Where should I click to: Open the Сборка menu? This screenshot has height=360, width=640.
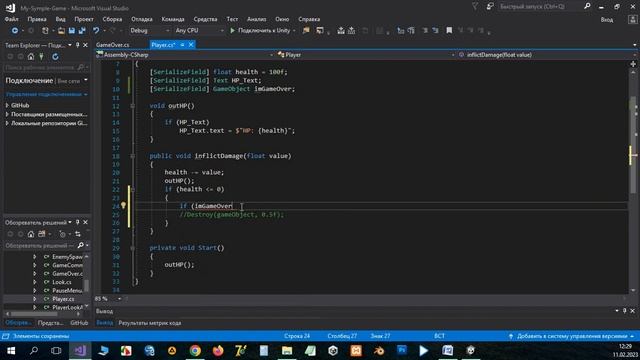112,19
